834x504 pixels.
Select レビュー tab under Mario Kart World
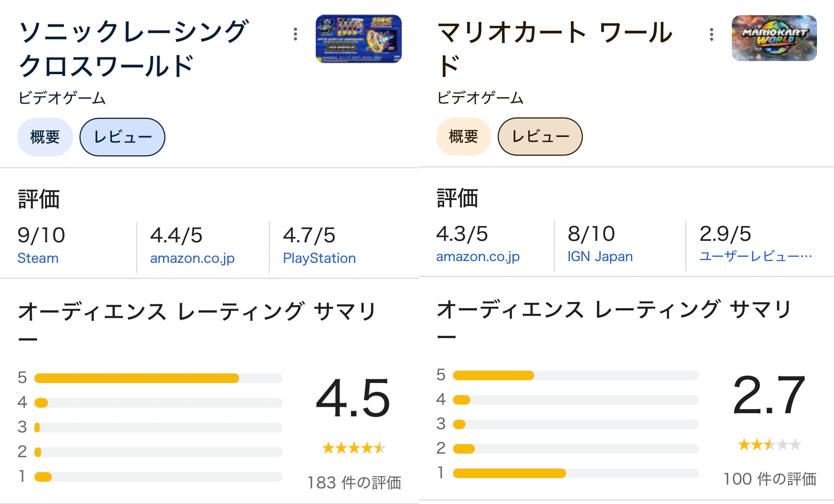[540, 136]
